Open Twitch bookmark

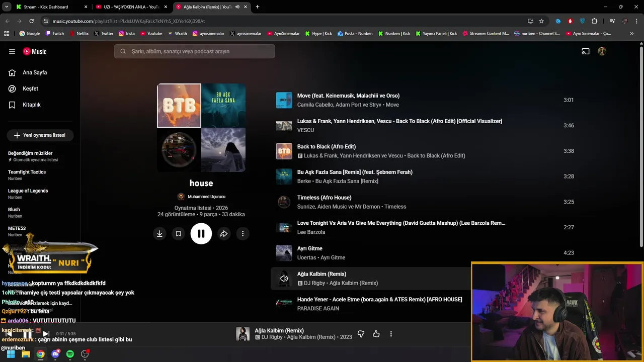click(55, 34)
